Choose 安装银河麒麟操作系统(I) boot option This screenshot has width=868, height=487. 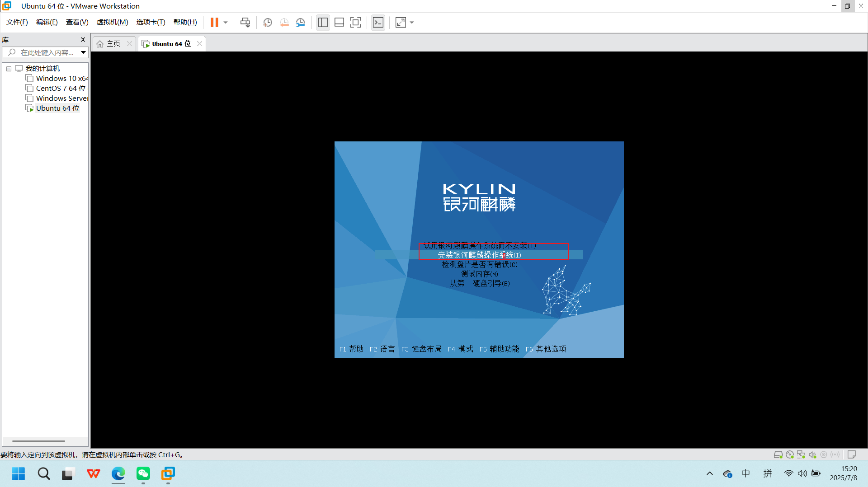click(x=479, y=255)
